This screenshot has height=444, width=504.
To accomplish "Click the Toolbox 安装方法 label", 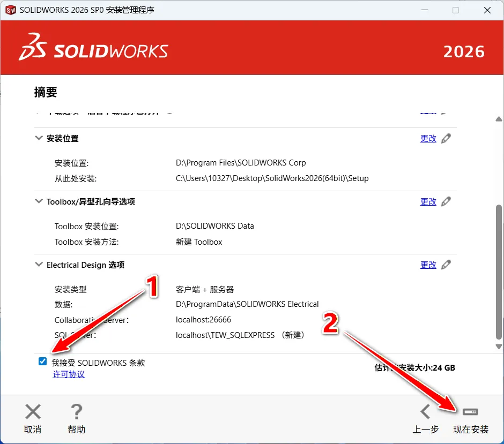I will coord(86,242).
